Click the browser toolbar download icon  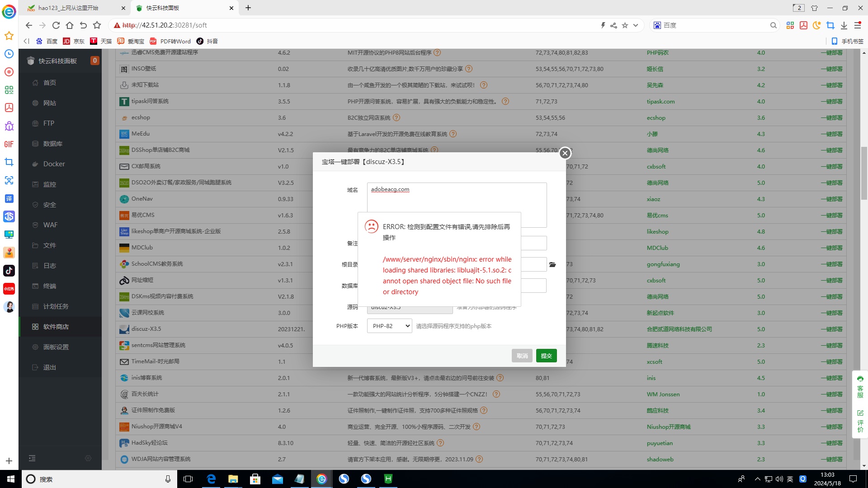coord(844,25)
